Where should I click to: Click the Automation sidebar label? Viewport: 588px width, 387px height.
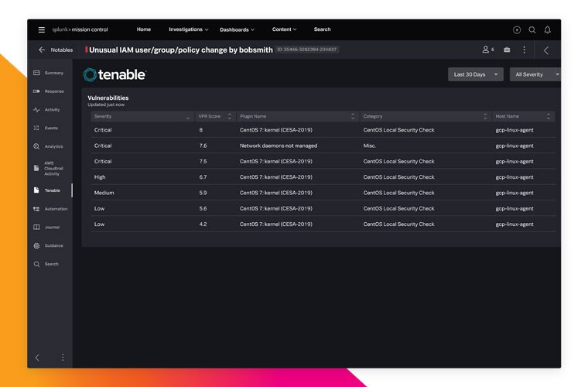(56, 209)
